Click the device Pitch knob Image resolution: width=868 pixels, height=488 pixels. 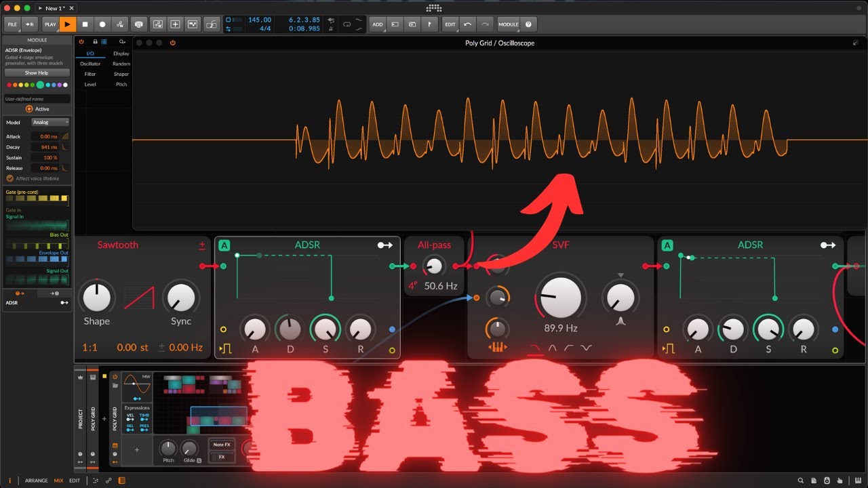(x=167, y=448)
